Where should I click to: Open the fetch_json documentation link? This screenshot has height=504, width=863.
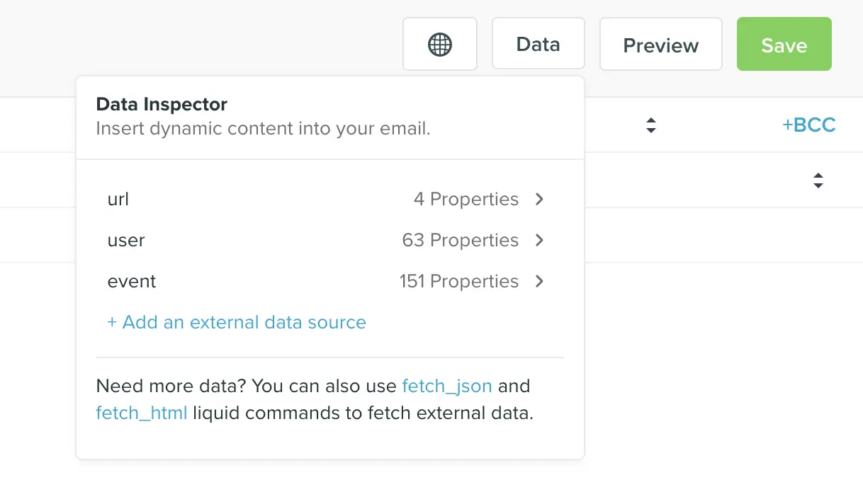pos(447,386)
